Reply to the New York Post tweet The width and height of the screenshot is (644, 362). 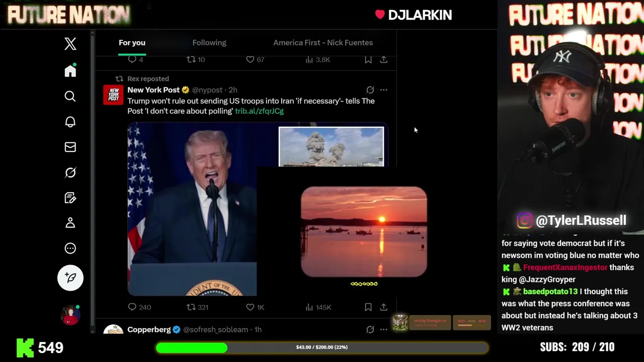[x=132, y=307]
